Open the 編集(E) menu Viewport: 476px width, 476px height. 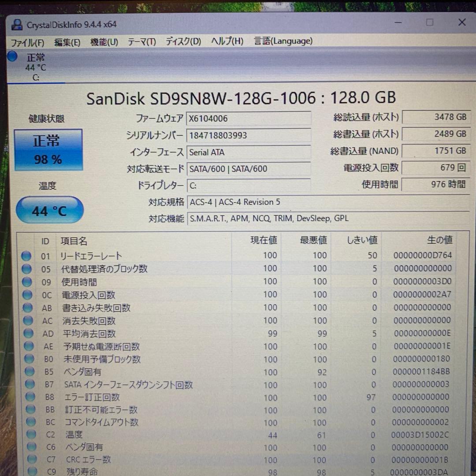point(67,42)
